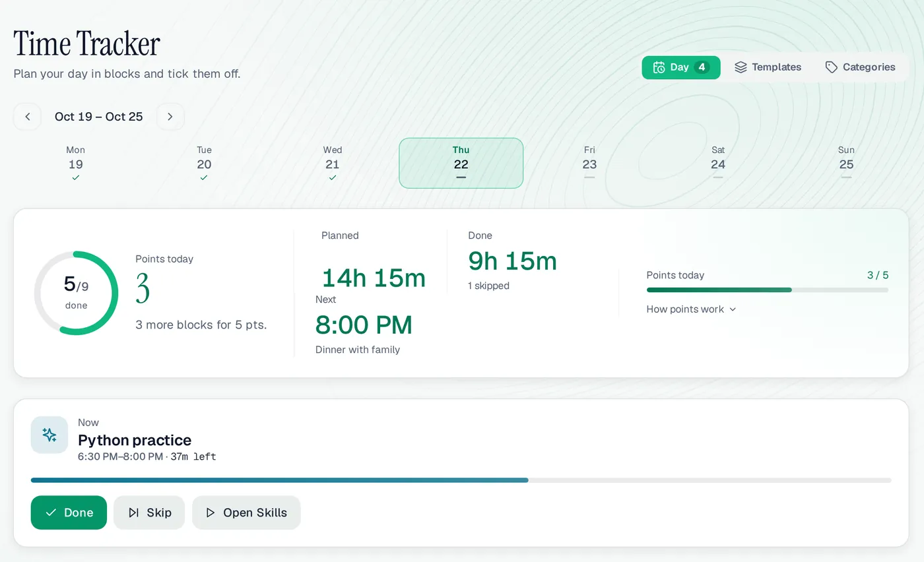Image resolution: width=924 pixels, height=562 pixels.
Task: Select Tuesday 20
Action: point(204,163)
